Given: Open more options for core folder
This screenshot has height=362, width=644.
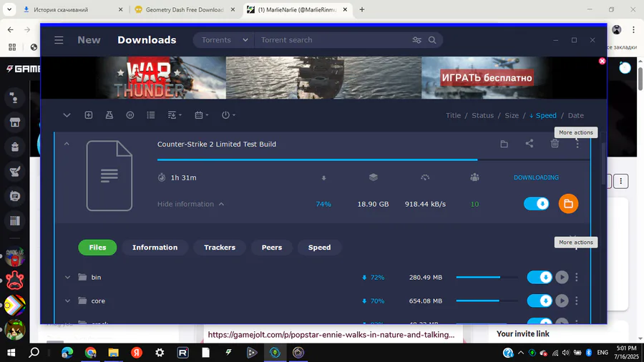Looking at the screenshot, I should (x=577, y=301).
